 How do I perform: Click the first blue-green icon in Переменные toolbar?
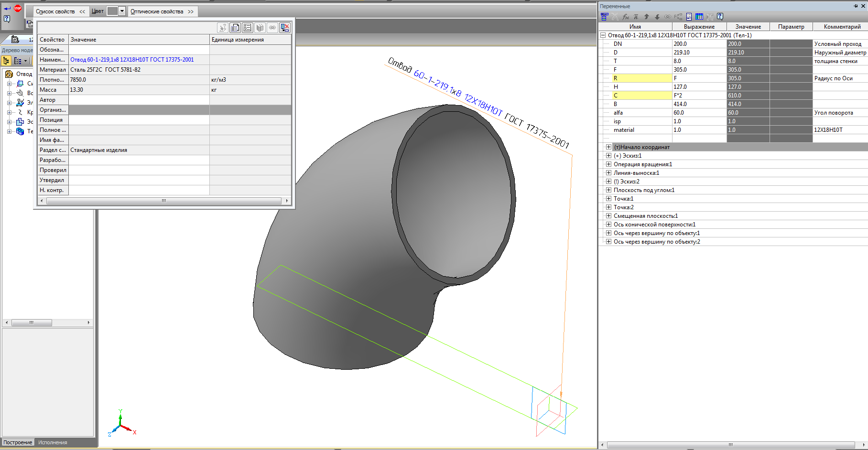tap(604, 17)
